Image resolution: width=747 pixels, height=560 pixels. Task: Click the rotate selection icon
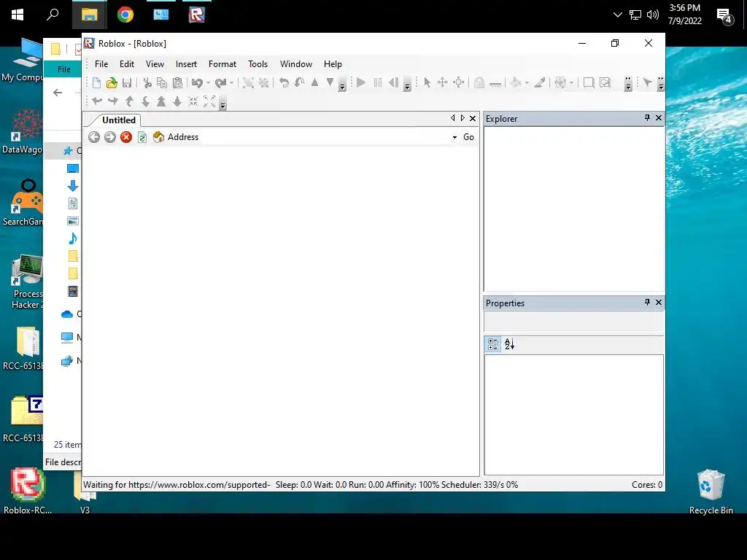click(284, 83)
